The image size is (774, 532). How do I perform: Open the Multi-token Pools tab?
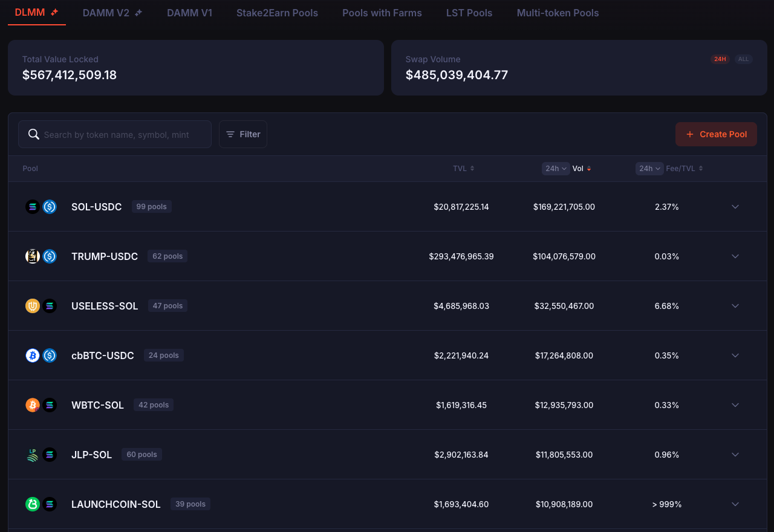(558, 13)
